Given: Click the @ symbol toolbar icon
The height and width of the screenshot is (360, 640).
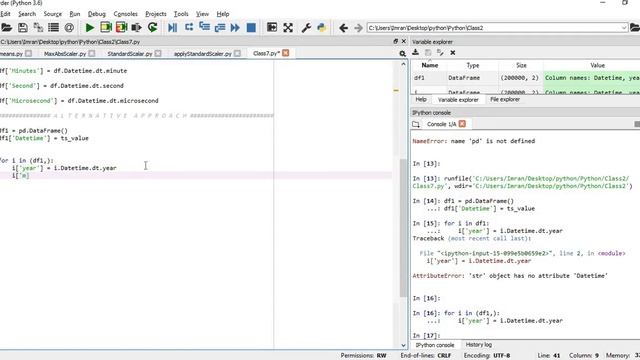Looking at the screenshot, I should point(69,28).
